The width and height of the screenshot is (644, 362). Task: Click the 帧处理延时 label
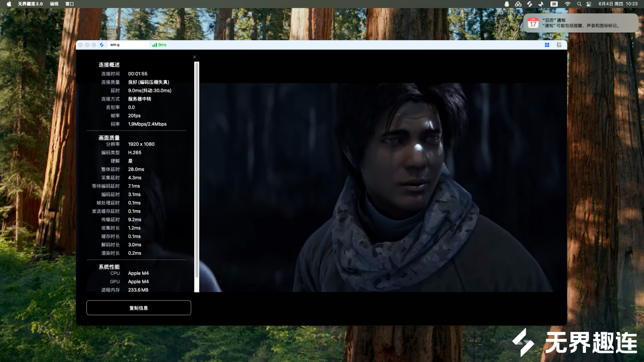[108, 203]
